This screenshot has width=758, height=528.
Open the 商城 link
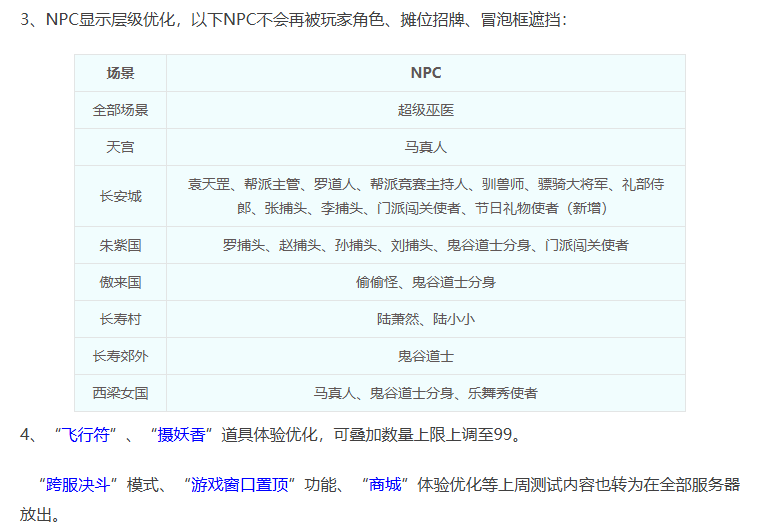click(x=385, y=484)
